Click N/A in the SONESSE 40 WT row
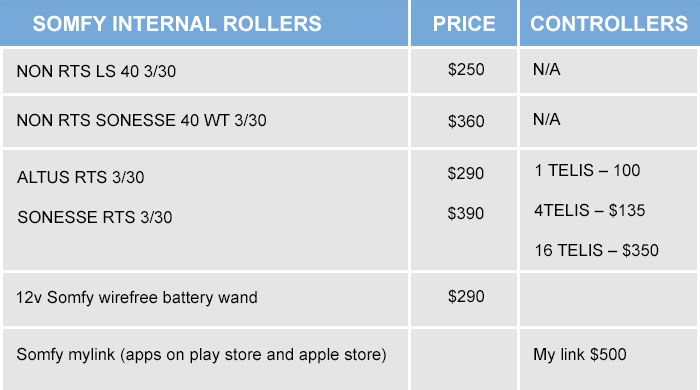This screenshot has width=700, height=390. tap(546, 120)
